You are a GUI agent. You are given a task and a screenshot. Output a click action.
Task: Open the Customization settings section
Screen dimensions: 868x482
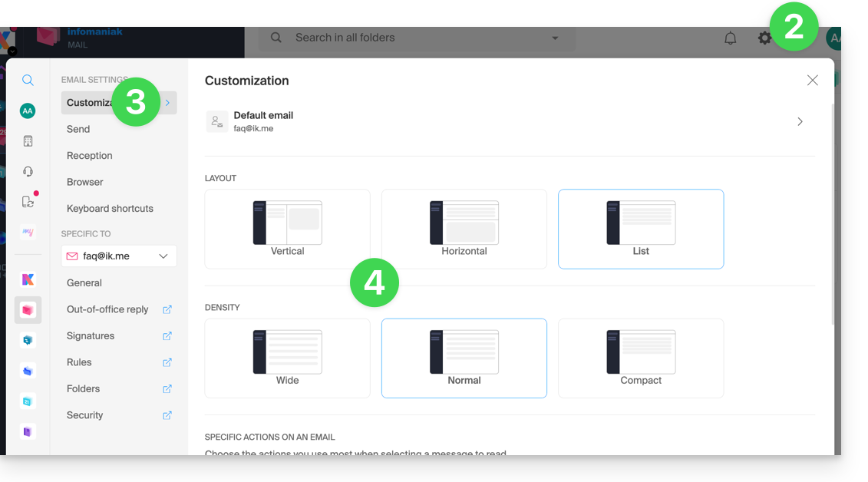(119, 103)
